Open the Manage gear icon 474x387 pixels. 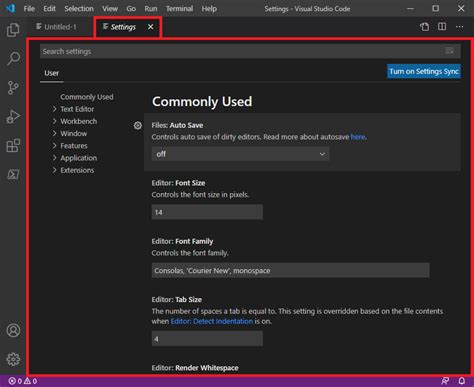(x=13, y=359)
